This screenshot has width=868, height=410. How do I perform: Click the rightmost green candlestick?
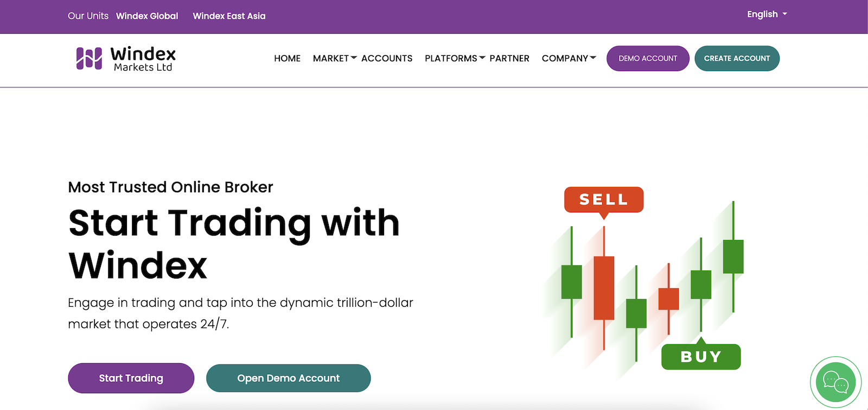733,256
